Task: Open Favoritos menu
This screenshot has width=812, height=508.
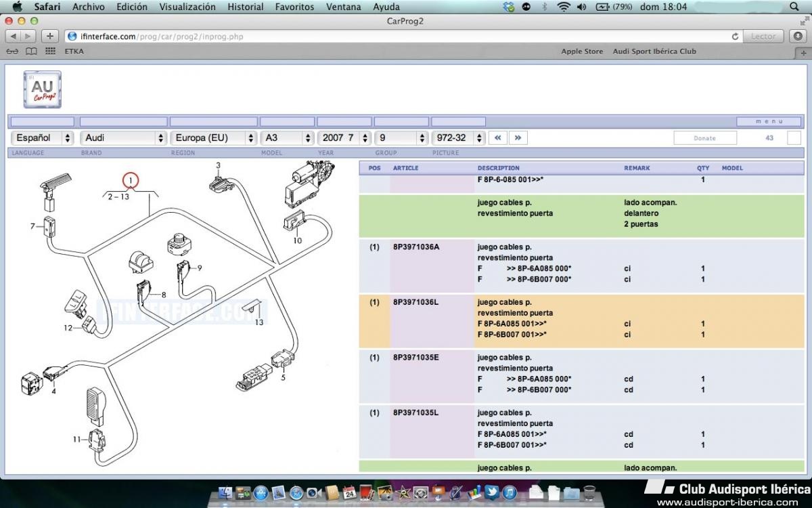Action: [294, 7]
